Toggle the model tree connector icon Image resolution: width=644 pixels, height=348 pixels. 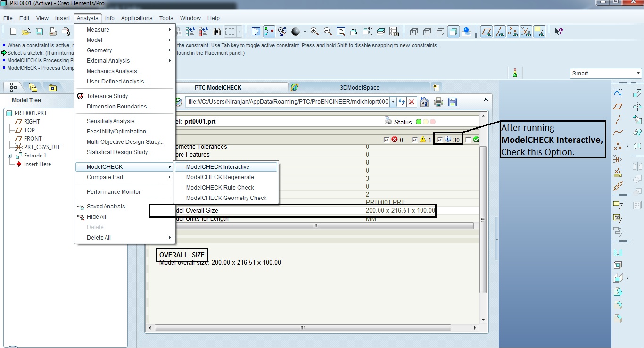269,32
